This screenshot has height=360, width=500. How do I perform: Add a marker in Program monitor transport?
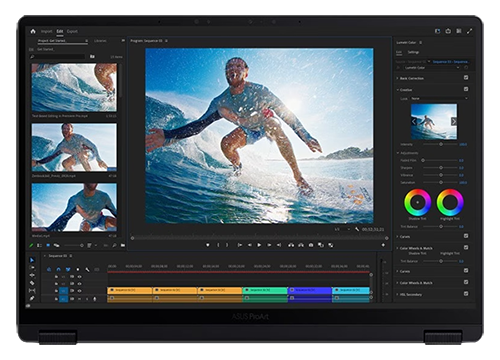click(208, 245)
